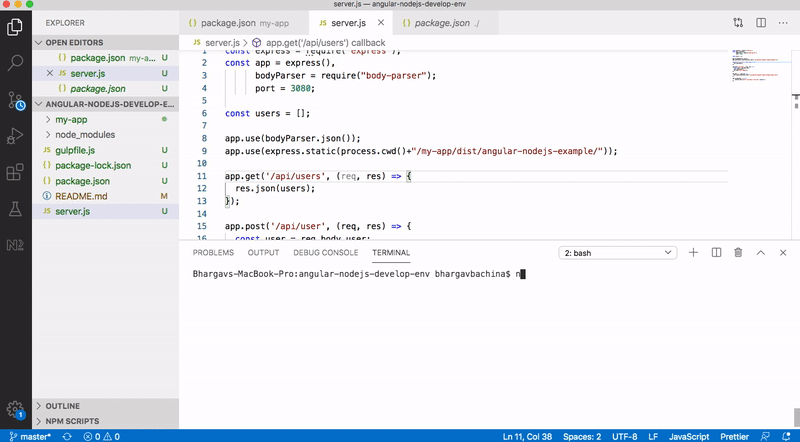Close server.js in Open Editors list

point(49,73)
